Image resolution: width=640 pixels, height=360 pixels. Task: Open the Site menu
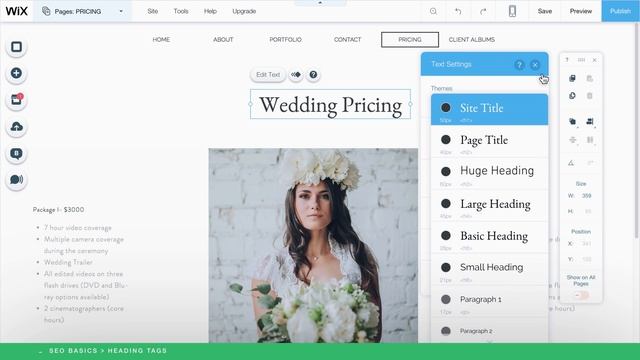point(153,11)
